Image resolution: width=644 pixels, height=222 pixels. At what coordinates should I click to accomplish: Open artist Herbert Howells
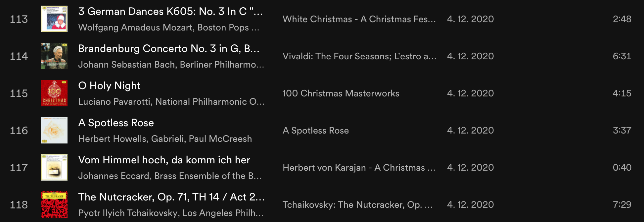coord(112,139)
